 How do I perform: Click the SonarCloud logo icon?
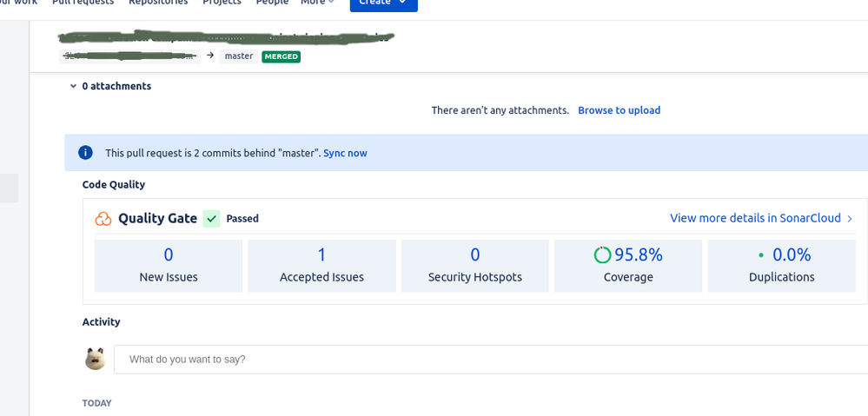point(103,219)
